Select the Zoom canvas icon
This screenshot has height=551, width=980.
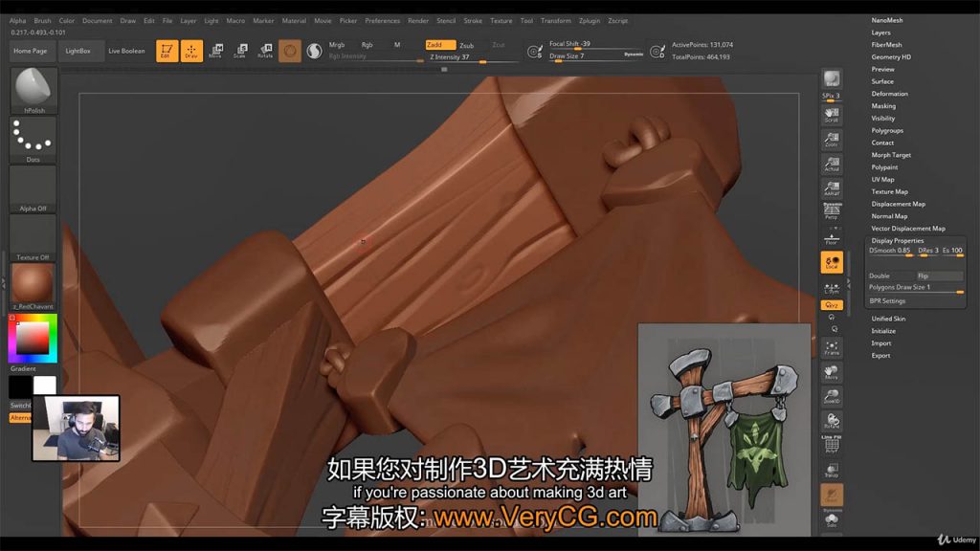[832, 139]
